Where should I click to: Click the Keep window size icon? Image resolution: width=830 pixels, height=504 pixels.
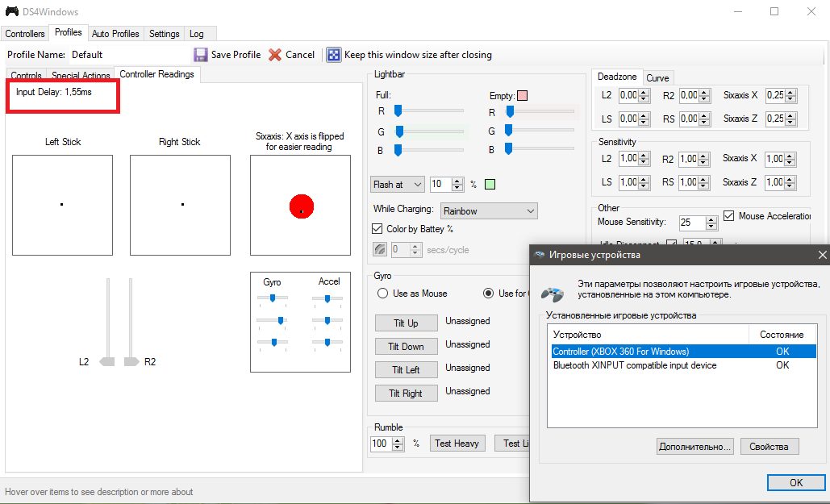pos(333,55)
